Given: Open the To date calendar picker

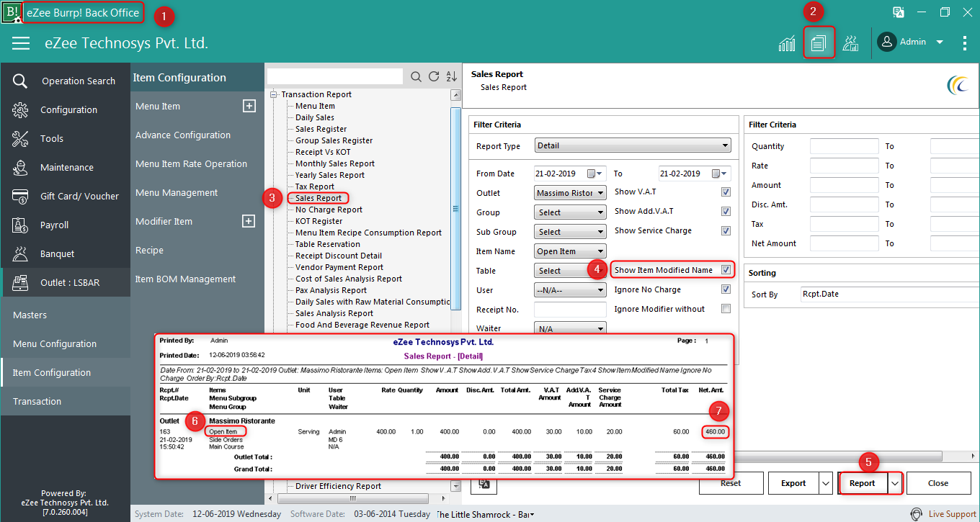Looking at the screenshot, I should 718,174.
